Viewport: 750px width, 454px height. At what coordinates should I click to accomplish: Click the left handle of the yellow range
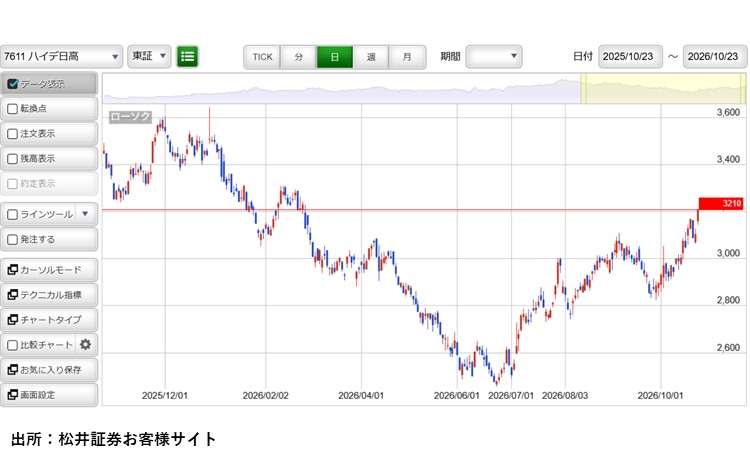(x=584, y=89)
